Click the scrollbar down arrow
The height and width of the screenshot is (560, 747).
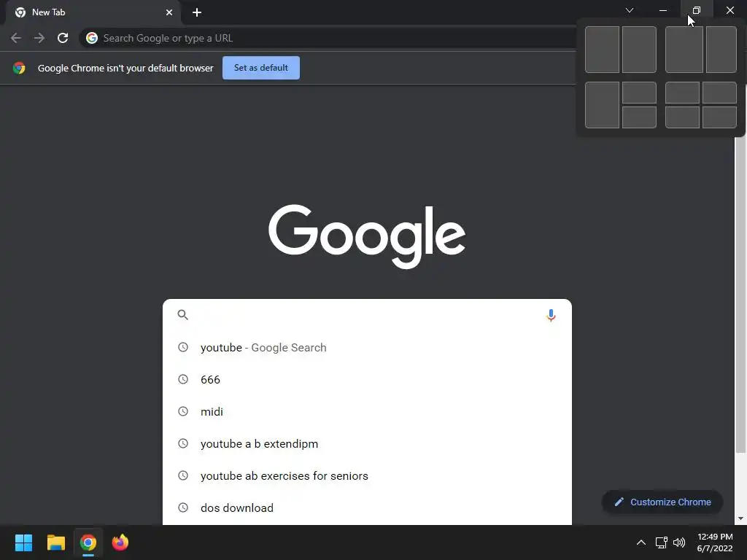[x=740, y=518]
